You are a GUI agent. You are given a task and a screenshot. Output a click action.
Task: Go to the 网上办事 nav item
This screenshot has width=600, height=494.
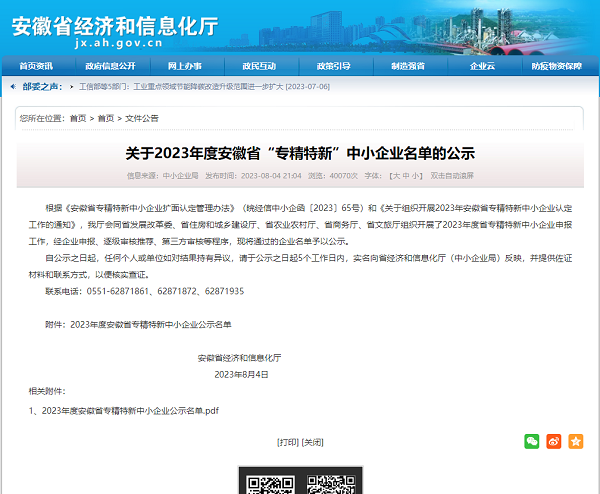[x=185, y=66]
